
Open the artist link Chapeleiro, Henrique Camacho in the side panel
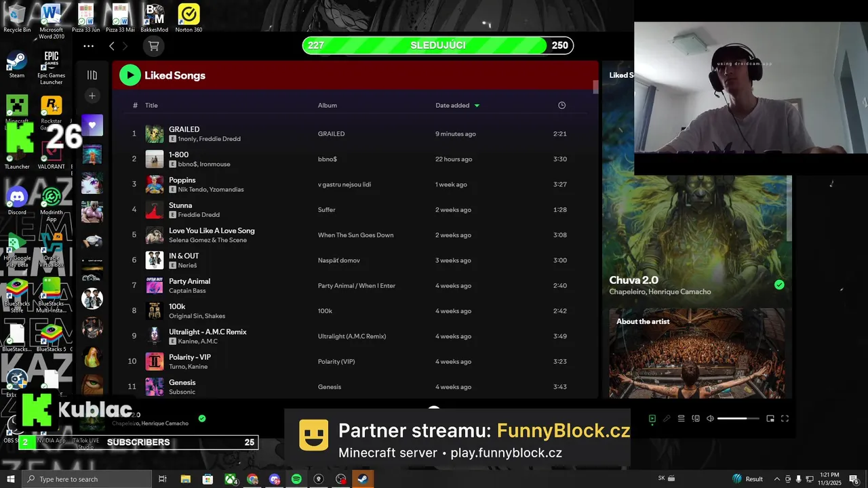660,291
